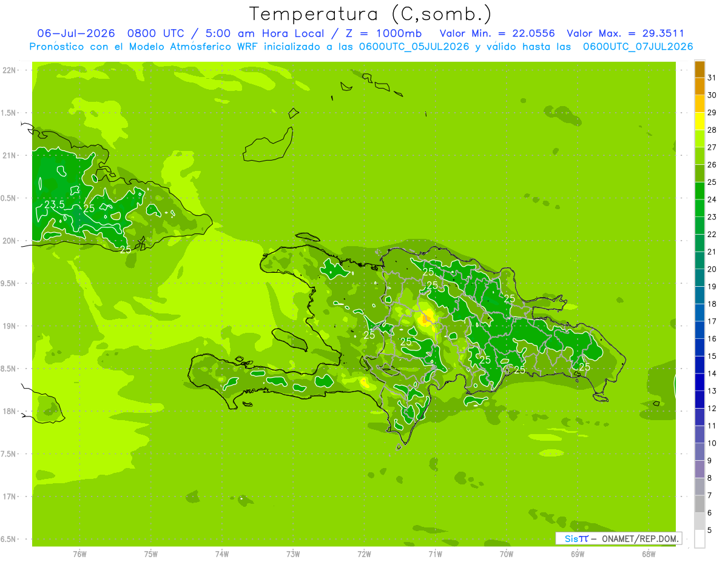Click legend scale value "7"
The height and width of the screenshot is (562, 728).
tap(710, 495)
